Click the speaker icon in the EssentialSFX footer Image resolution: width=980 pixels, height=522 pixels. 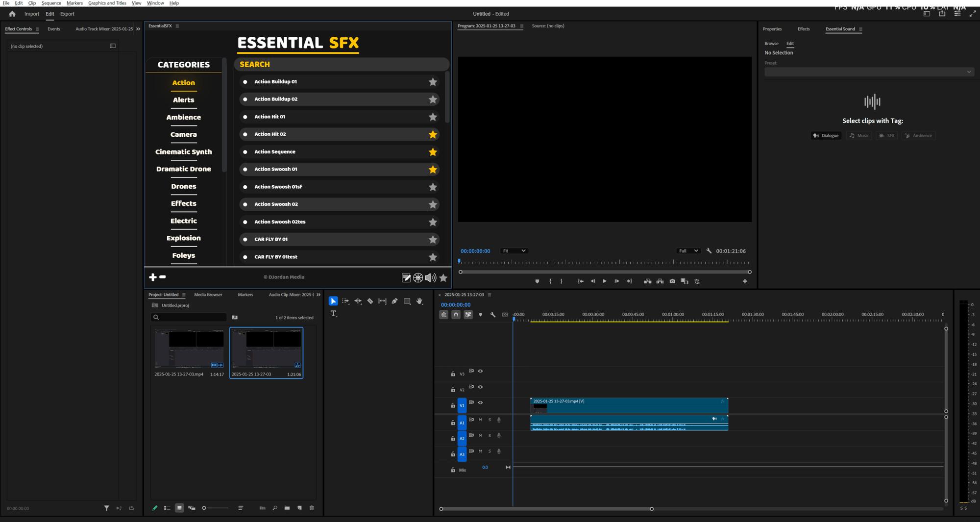coord(430,278)
